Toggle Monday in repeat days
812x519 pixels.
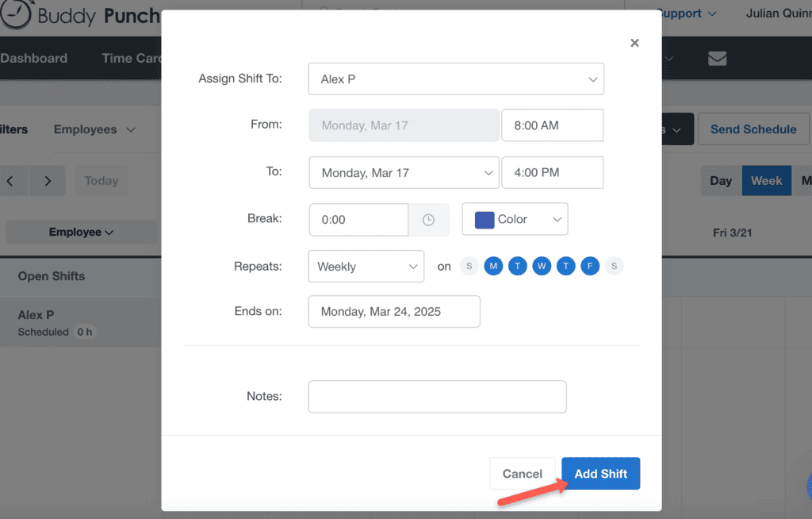point(493,267)
